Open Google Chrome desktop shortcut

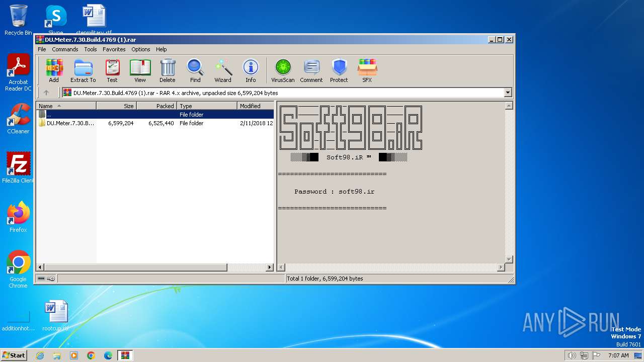tap(18, 269)
